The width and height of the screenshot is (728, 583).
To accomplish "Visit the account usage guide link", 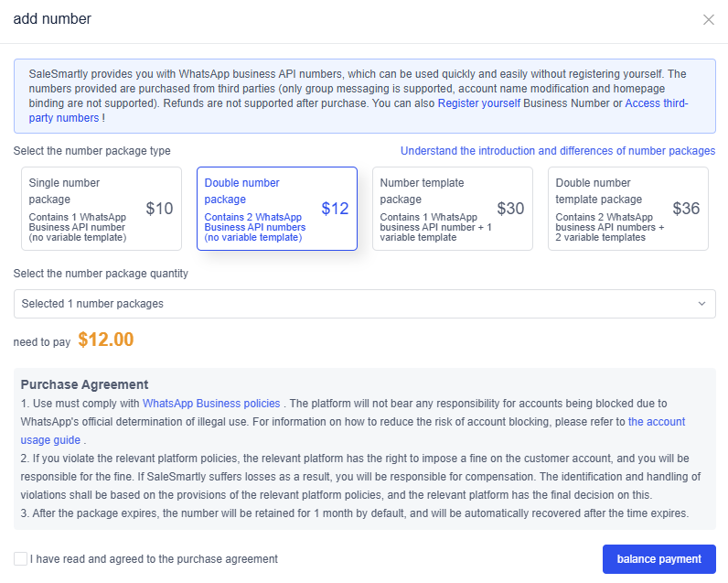I will [656, 422].
